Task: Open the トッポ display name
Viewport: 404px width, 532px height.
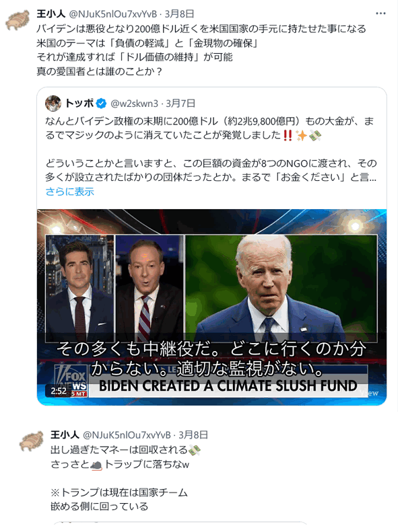Action: [79, 103]
